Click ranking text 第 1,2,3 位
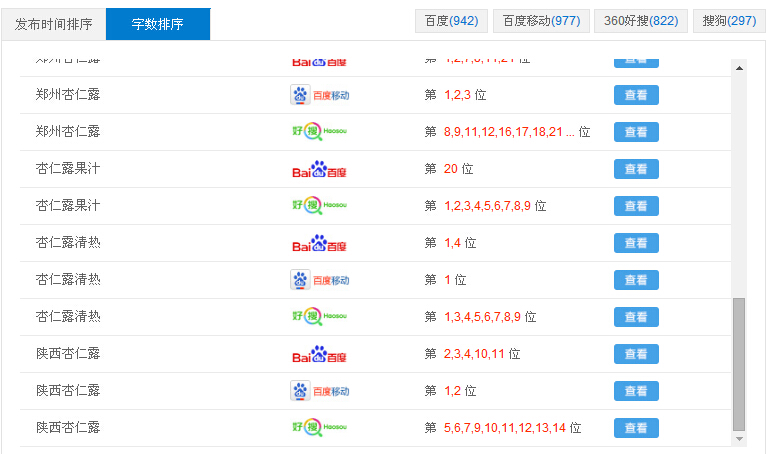The image size is (767, 454). 455,95
